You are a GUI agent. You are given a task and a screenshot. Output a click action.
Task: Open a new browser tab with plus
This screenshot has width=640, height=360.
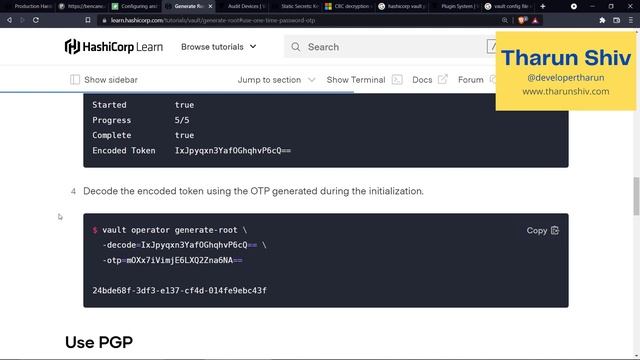coord(542,6)
